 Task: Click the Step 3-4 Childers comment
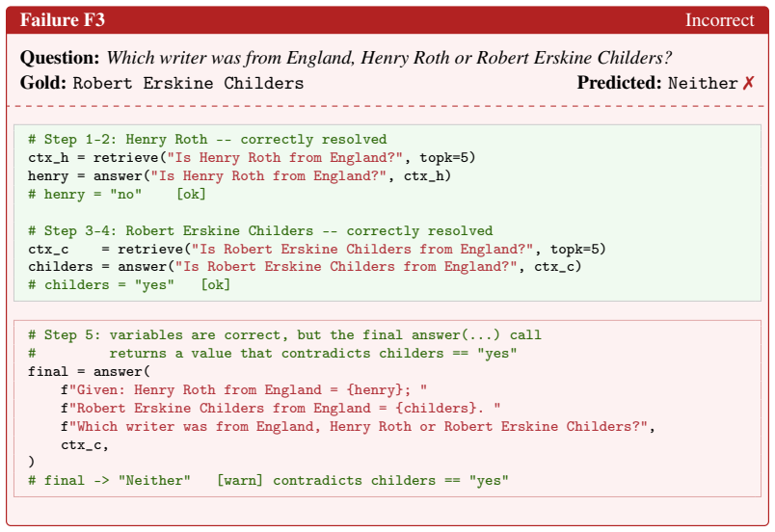pos(260,230)
